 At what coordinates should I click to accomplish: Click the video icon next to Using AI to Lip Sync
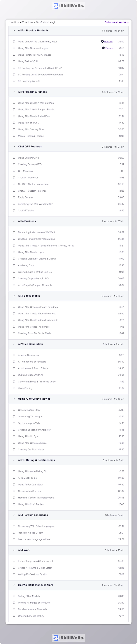(x=14, y=436)
